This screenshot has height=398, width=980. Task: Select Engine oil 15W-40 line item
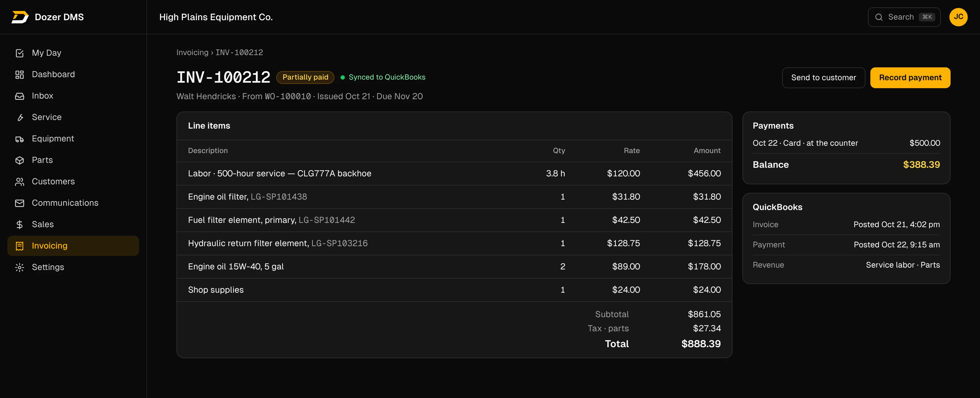(454, 267)
